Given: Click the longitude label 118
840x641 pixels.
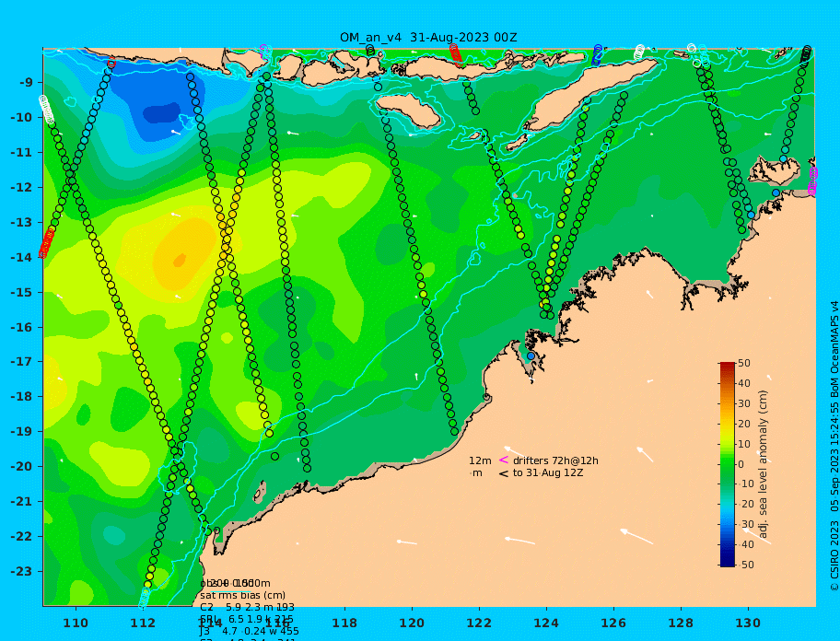Looking at the screenshot, I should pos(344,623).
